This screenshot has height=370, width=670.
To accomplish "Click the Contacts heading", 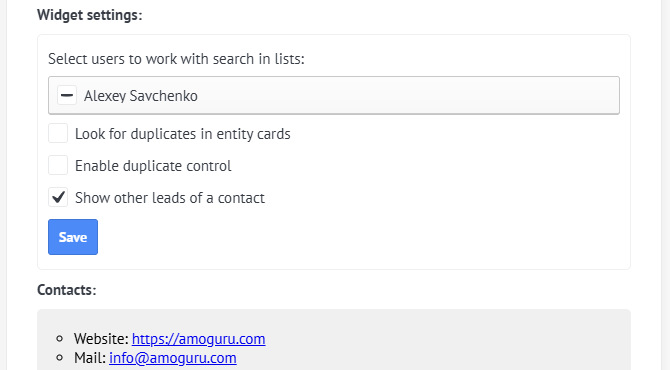I will click(x=67, y=290).
